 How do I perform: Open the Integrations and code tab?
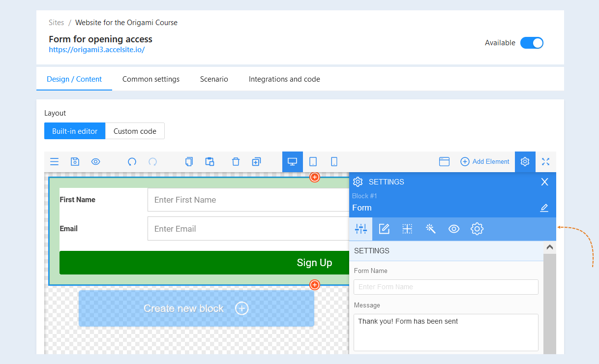[284, 79]
